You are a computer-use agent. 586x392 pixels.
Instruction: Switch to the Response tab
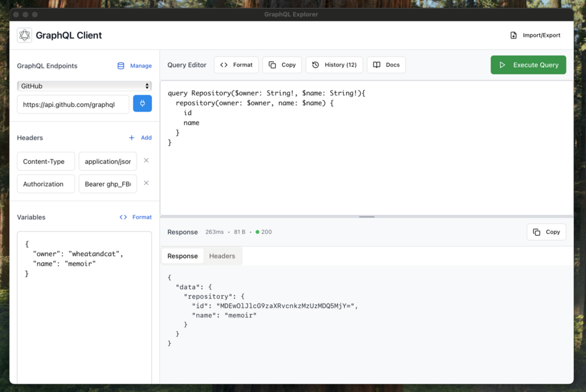click(x=183, y=256)
